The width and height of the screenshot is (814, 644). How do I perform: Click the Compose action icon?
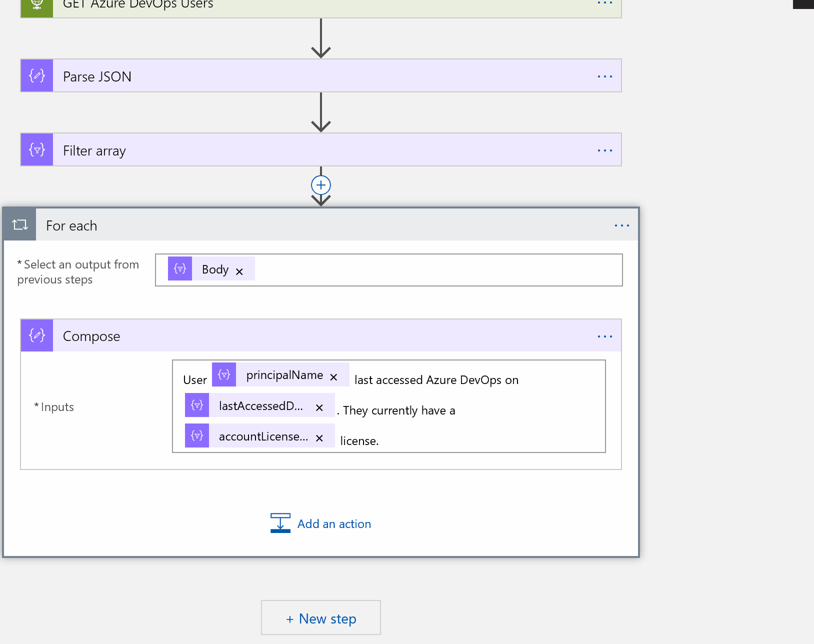[37, 335]
